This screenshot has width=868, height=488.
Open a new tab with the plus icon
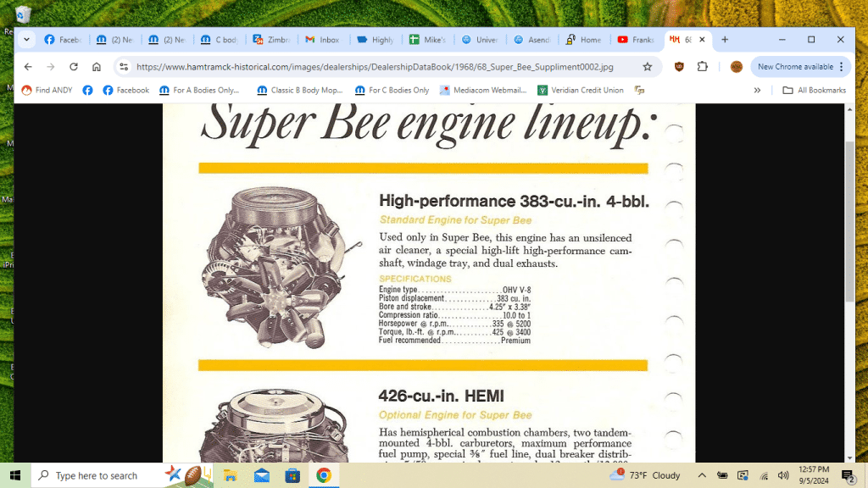coord(725,40)
